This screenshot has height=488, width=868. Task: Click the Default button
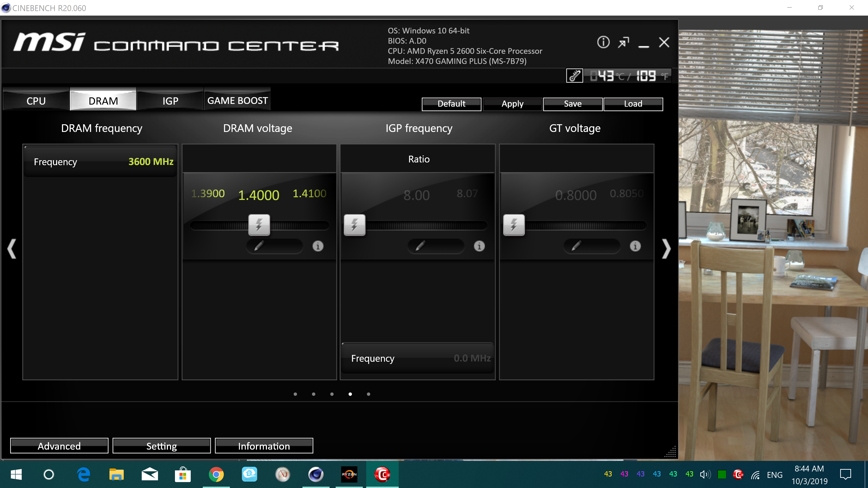451,104
